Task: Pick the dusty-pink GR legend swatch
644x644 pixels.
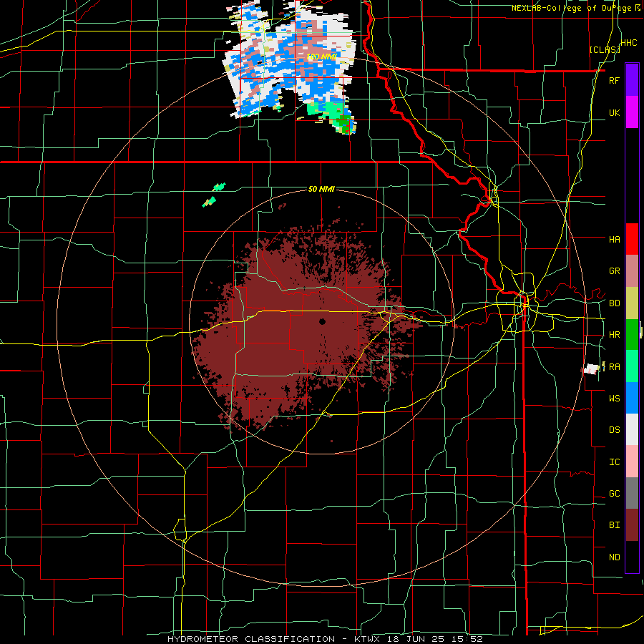Action: click(x=632, y=271)
